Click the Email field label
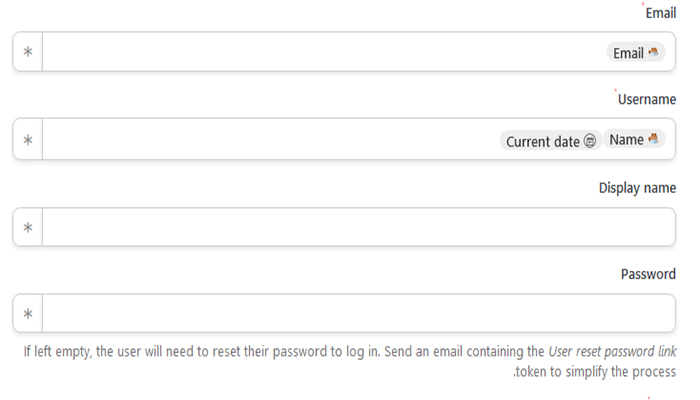This screenshot has height=400, width=700. coord(660,13)
